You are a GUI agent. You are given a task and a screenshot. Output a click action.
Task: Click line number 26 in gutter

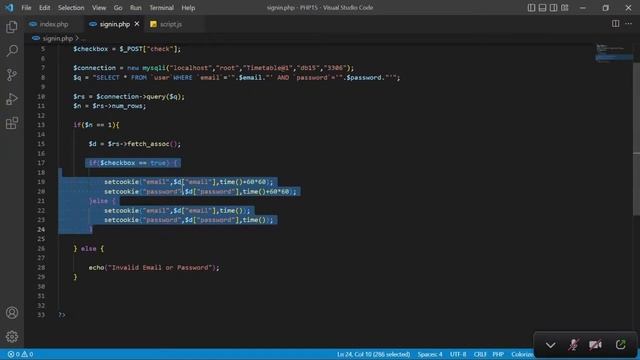41,249
